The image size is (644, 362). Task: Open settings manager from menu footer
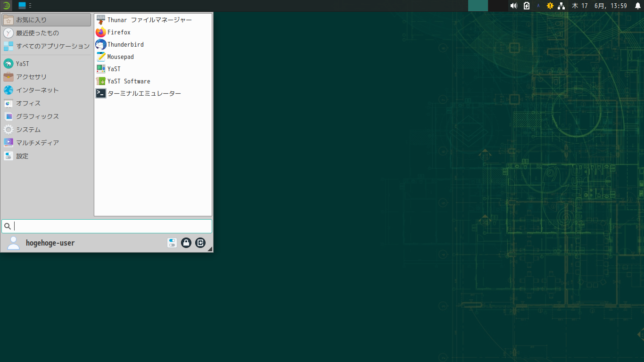click(x=172, y=243)
